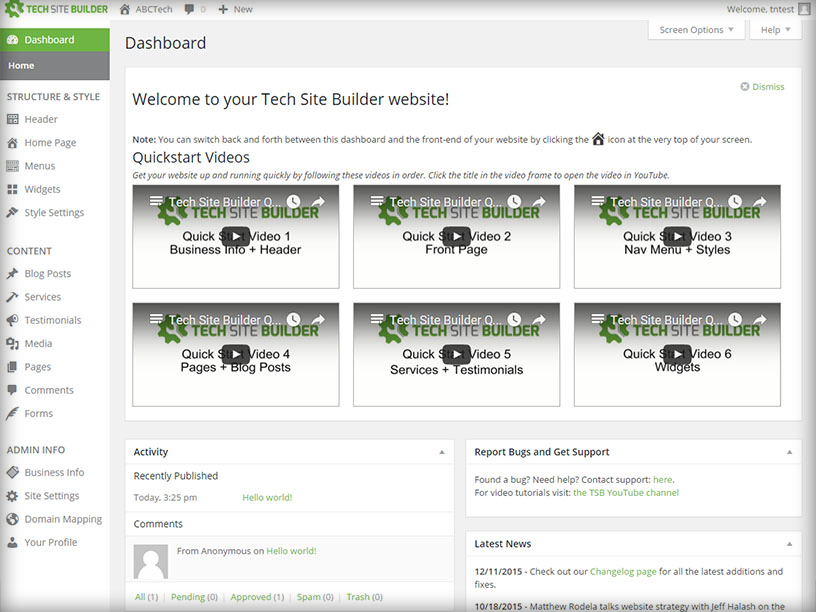816x612 pixels.
Task: Click the home icon next to ABCTech
Action: coord(124,9)
